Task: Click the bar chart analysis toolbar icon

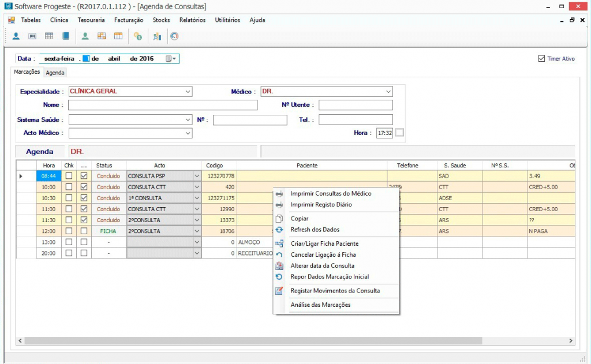Action: coord(157,36)
